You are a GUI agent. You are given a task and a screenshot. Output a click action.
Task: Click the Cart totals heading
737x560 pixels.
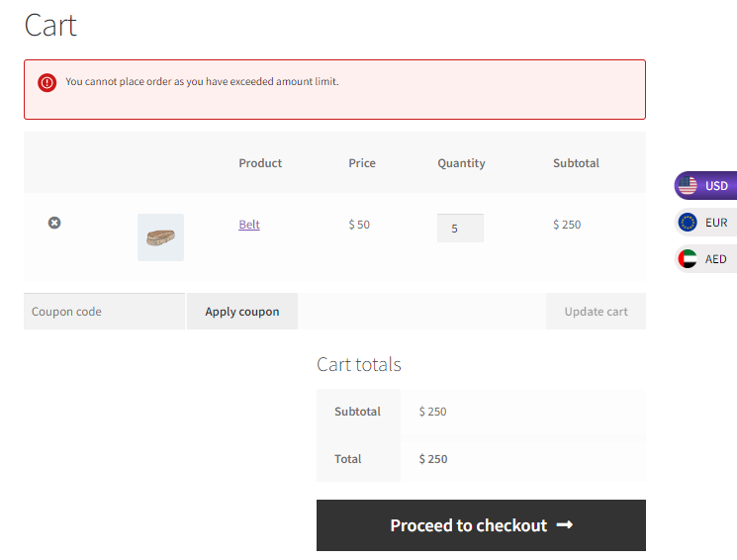[x=359, y=364]
